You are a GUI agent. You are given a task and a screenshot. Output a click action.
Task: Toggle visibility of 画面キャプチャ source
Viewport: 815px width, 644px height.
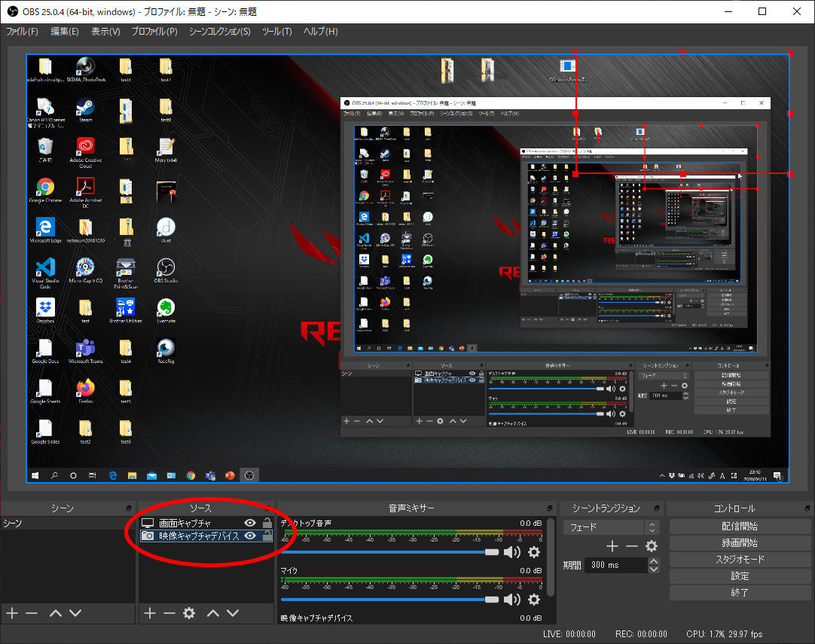coord(250,523)
